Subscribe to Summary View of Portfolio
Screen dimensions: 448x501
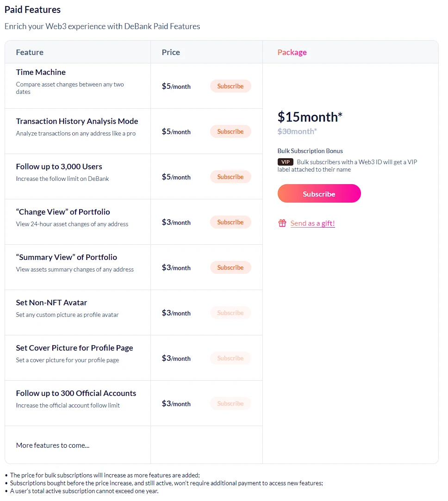[x=230, y=267]
